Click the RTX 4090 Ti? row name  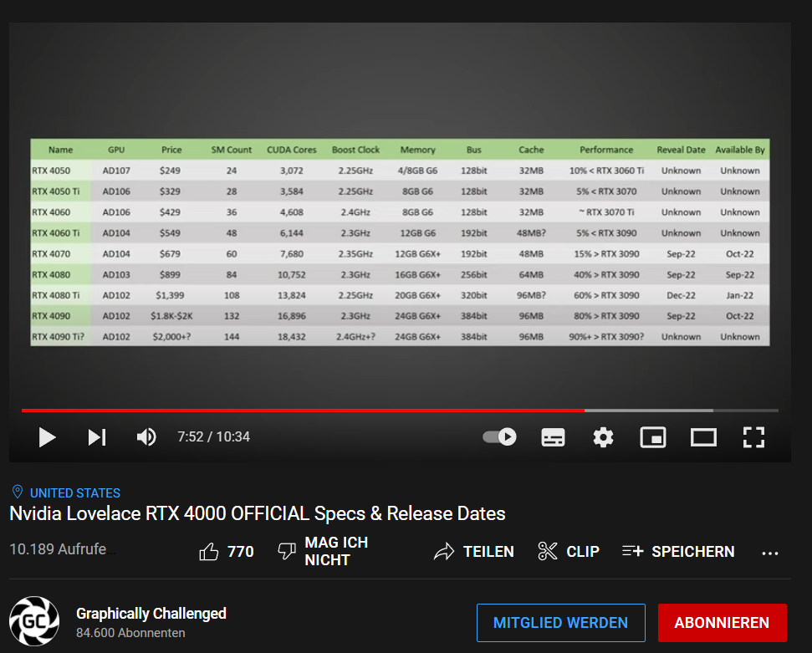tap(58, 337)
